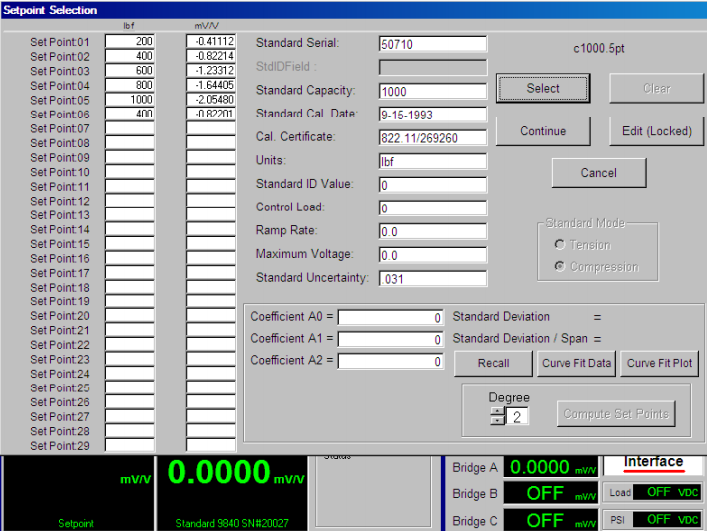Click the Edit (Locked) button
This screenshot has height=531, width=707.
click(656, 131)
